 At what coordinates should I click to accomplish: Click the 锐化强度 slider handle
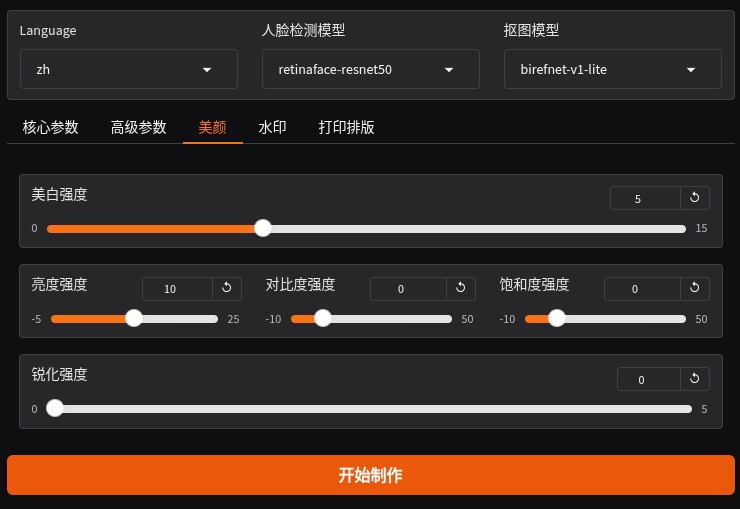pyautogui.click(x=55, y=408)
